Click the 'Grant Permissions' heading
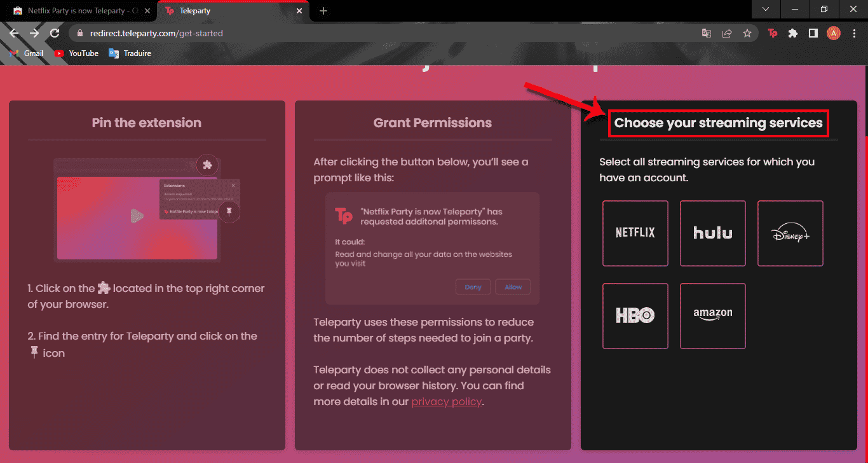 433,123
